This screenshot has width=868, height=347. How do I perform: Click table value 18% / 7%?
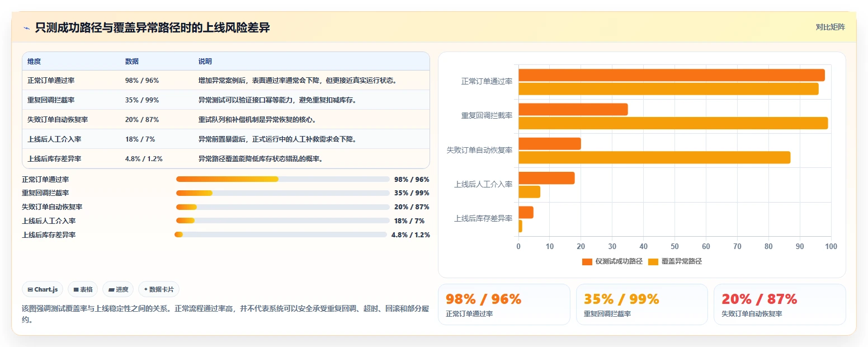tap(140, 139)
